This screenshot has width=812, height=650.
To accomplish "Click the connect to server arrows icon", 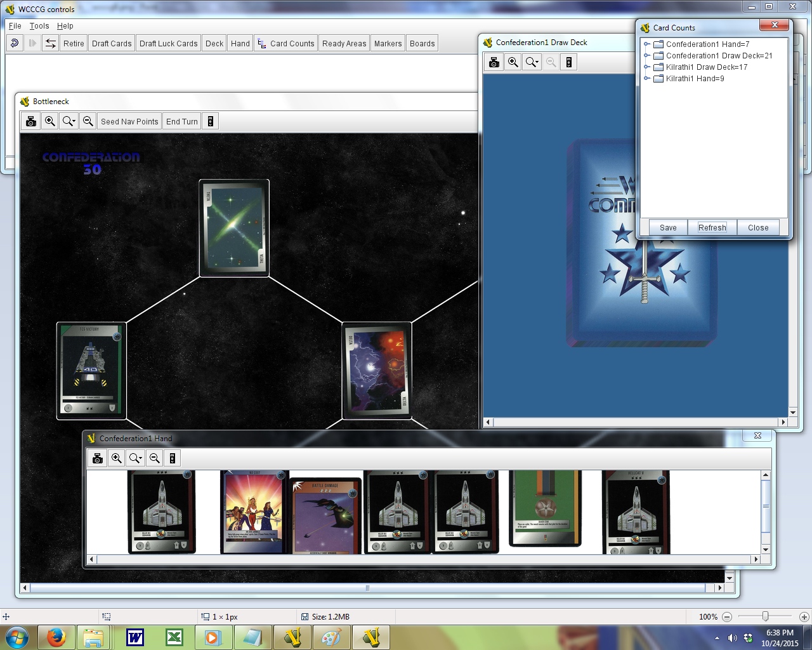I will click(50, 43).
